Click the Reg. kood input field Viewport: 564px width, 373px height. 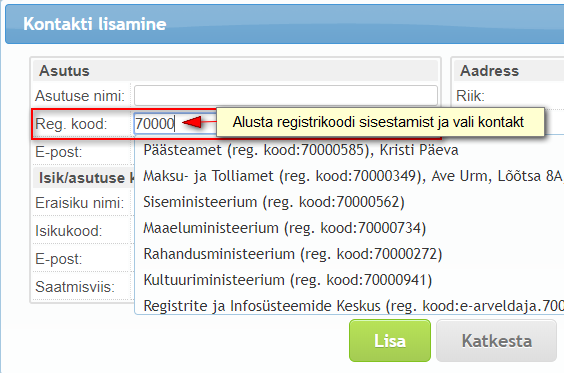click(x=175, y=124)
